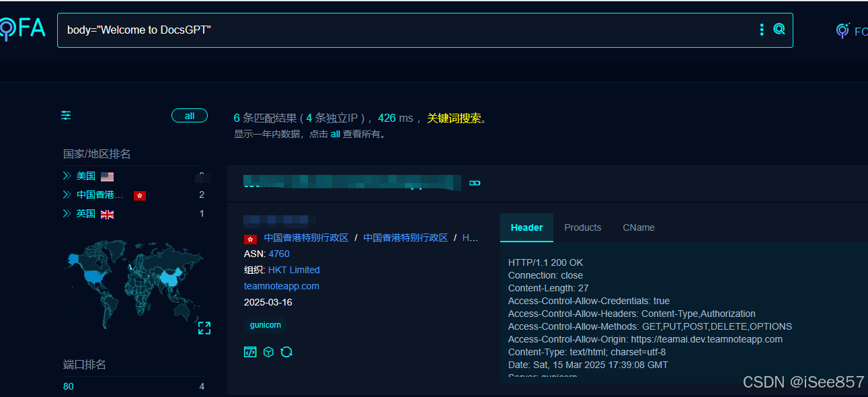Open the three-dot options menu in search box
The height and width of the screenshot is (397, 868).
762,29
